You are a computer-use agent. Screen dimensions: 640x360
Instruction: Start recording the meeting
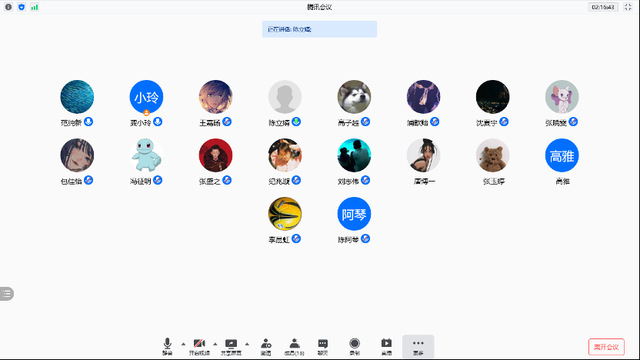click(x=355, y=347)
